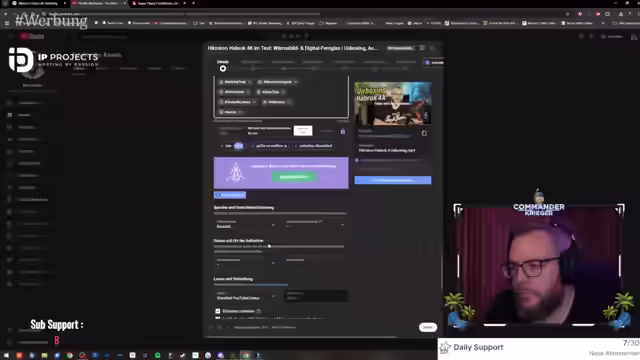The width and height of the screenshot is (640, 360).
Task: Toggle the checked checkbox under Lizenz
Action: (x=218, y=311)
